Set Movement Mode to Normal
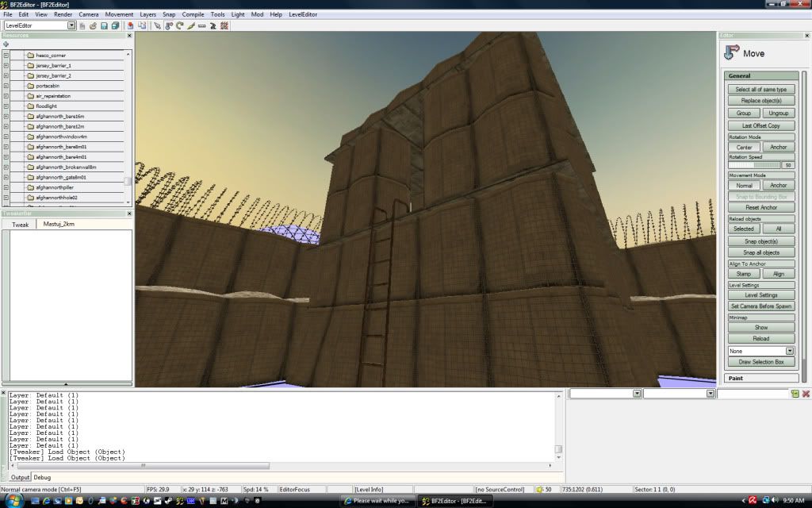Image resolution: width=812 pixels, height=508 pixels. click(x=744, y=186)
